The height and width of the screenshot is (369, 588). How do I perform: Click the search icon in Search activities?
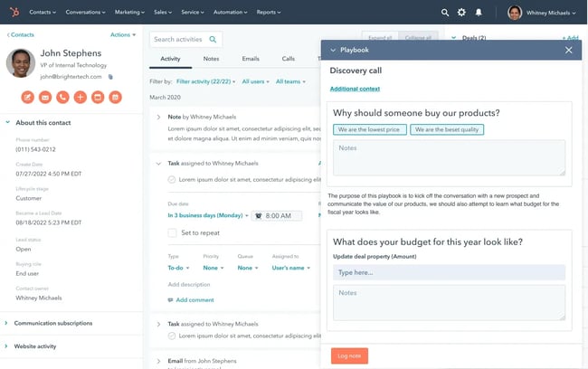213,40
